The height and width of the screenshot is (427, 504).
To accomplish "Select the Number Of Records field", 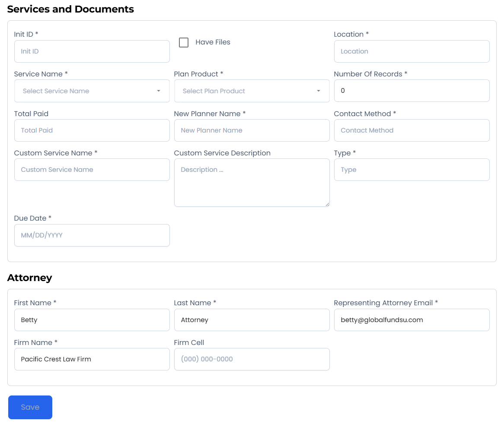I will (411, 91).
